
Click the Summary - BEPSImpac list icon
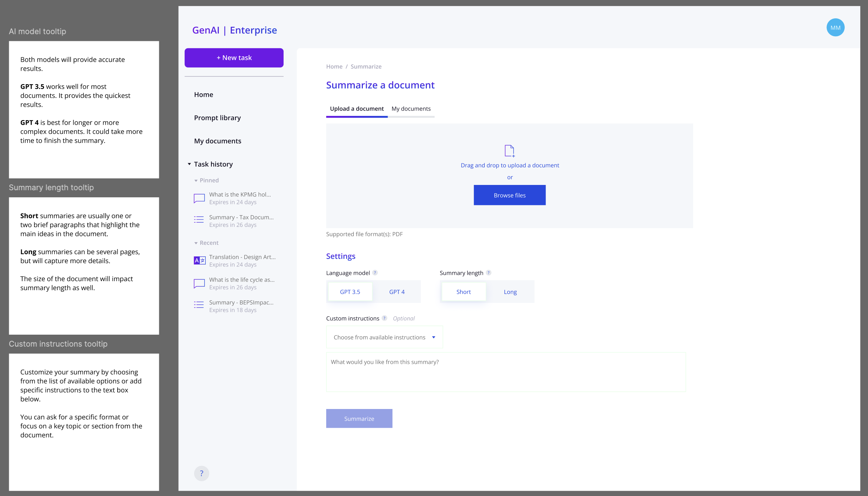coord(199,305)
